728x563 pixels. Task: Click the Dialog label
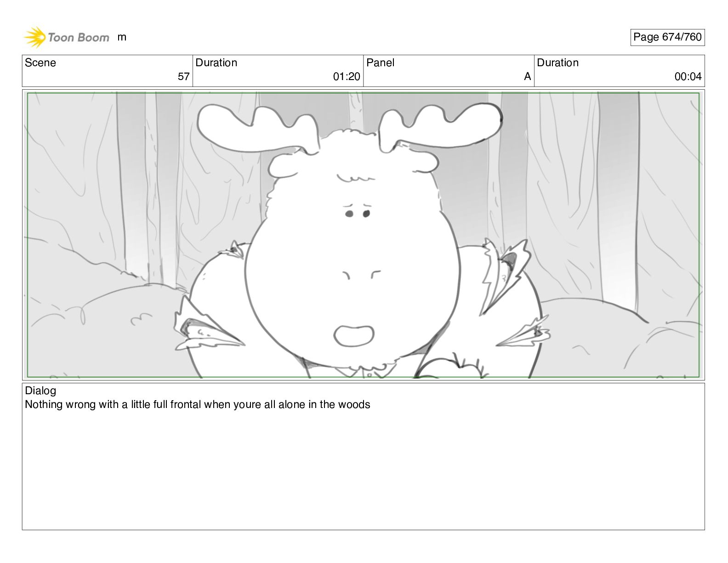tap(40, 391)
